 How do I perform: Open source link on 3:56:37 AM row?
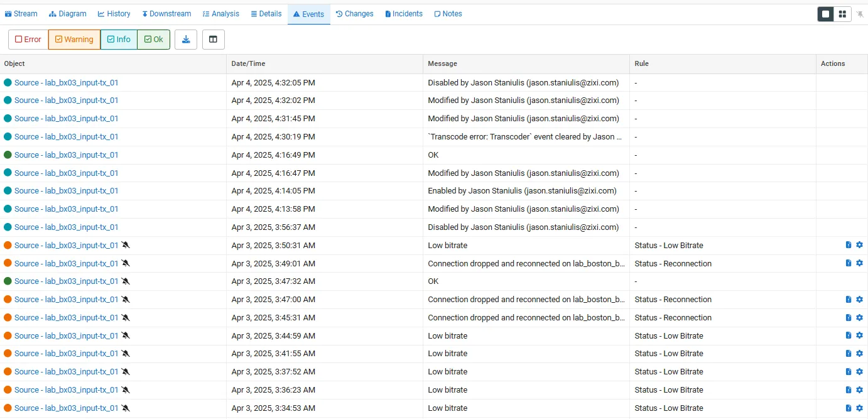[66, 227]
